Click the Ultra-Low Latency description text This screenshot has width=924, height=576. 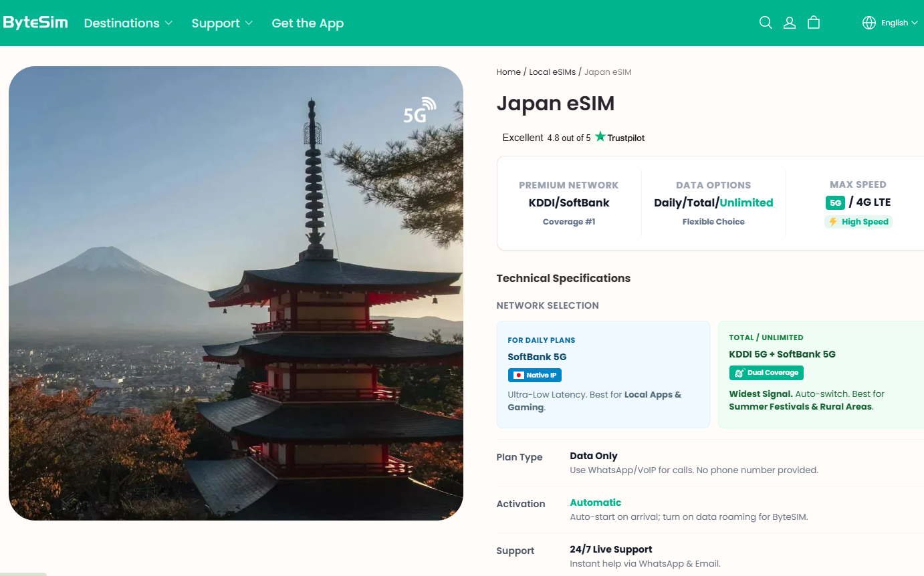click(595, 401)
